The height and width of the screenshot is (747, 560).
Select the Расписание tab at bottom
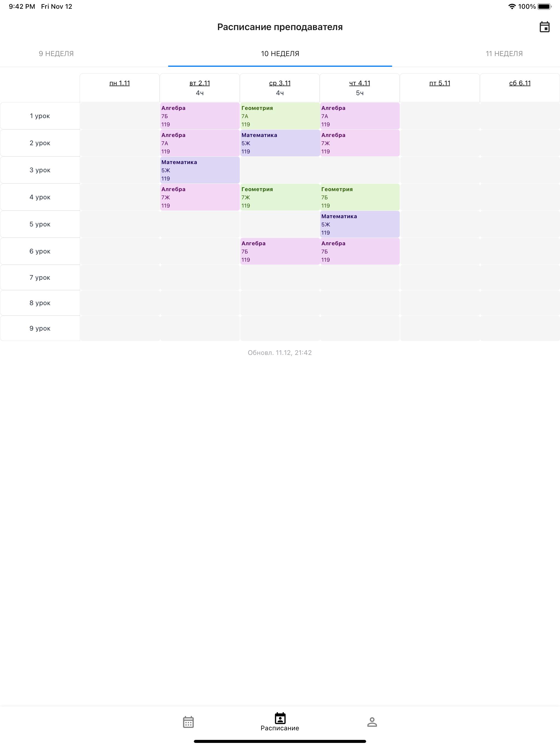(x=279, y=722)
